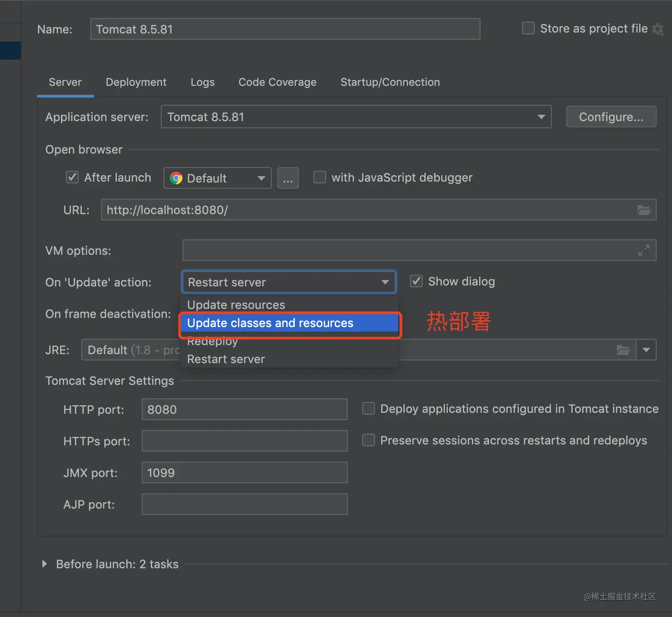This screenshot has height=617, width=672.
Task: Check Preserve sessions across restarts and redeploys
Action: point(369,440)
